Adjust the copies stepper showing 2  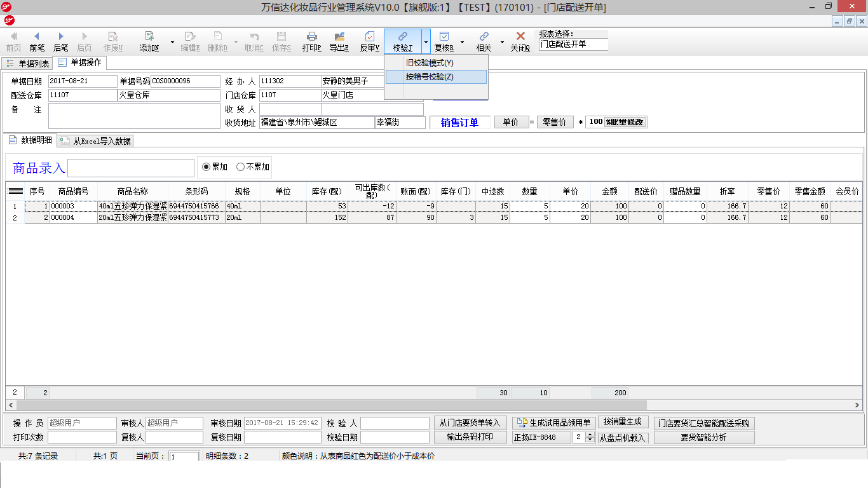tap(590, 437)
